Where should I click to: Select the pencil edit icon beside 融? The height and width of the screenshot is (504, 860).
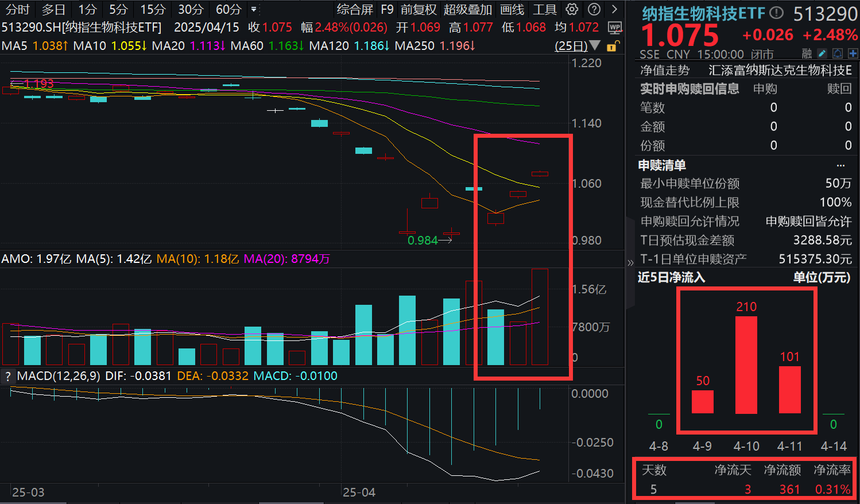[823, 53]
